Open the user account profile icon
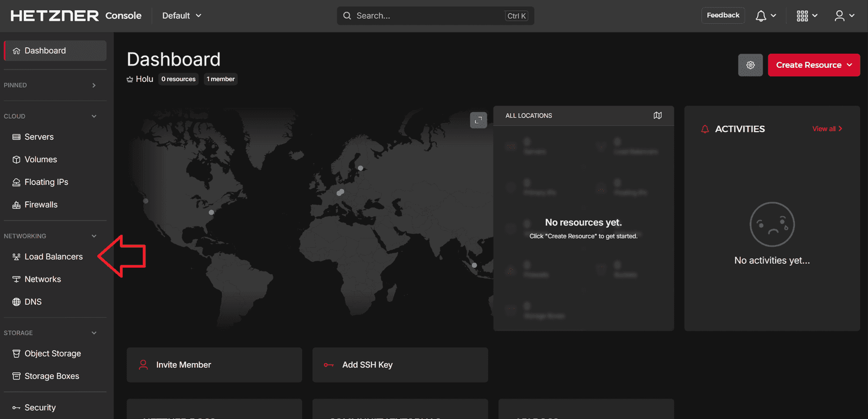Viewport: 868px width, 419px height. point(839,16)
